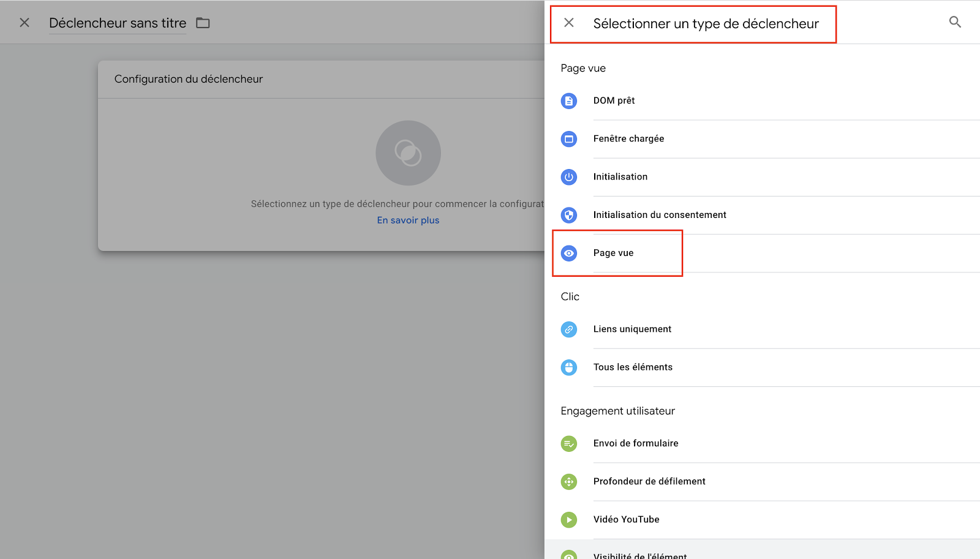Click the DOM prêt document icon
This screenshot has width=980, height=559.
point(569,101)
